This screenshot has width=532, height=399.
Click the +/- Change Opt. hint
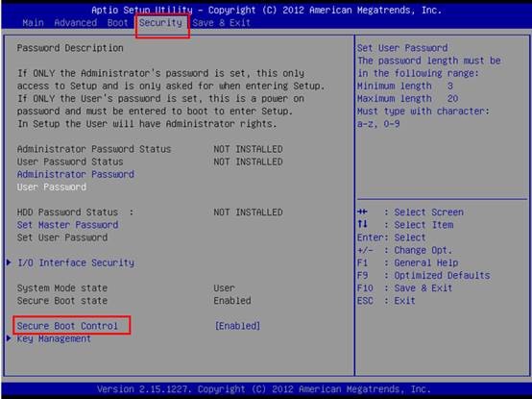pos(405,250)
